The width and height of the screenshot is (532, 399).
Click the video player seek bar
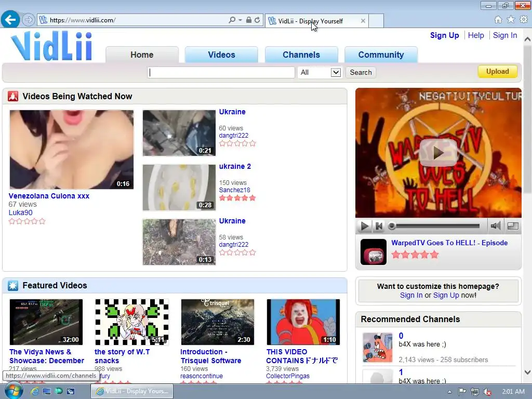pyautogui.click(x=435, y=226)
